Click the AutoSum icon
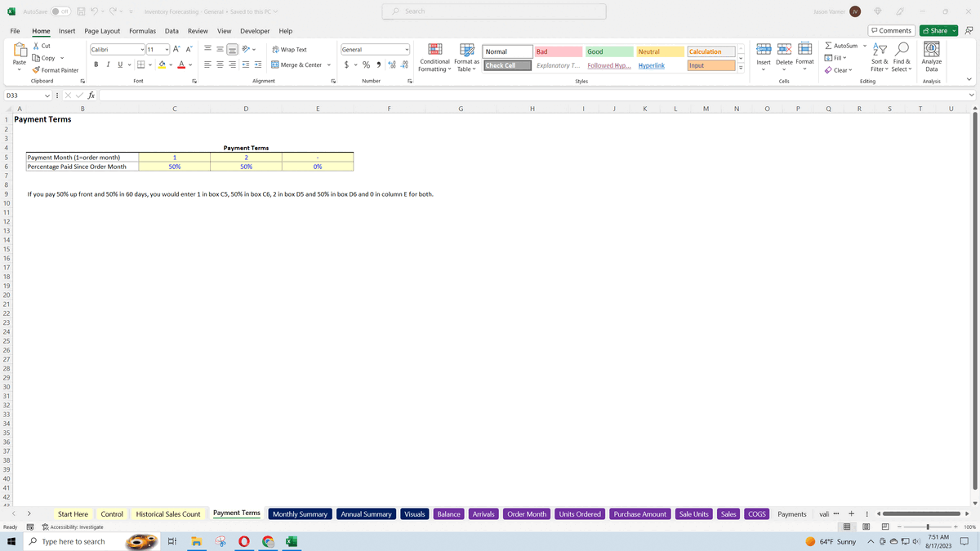Viewport: 980px width, 551px height. (827, 46)
